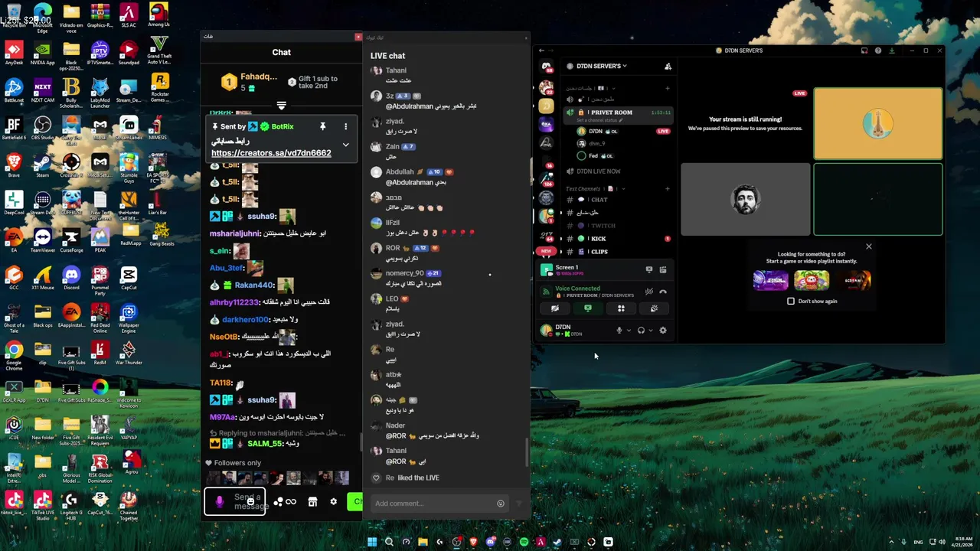Open the emoji picker in LIVE chat comment box

coord(501,504)
